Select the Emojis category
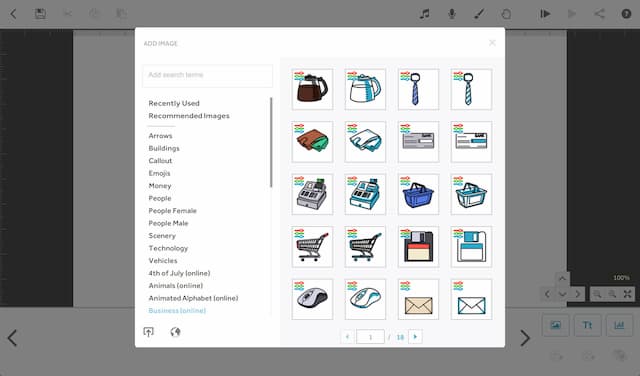Viewport: 640px width, 376px height. click(x=160, y=173)
